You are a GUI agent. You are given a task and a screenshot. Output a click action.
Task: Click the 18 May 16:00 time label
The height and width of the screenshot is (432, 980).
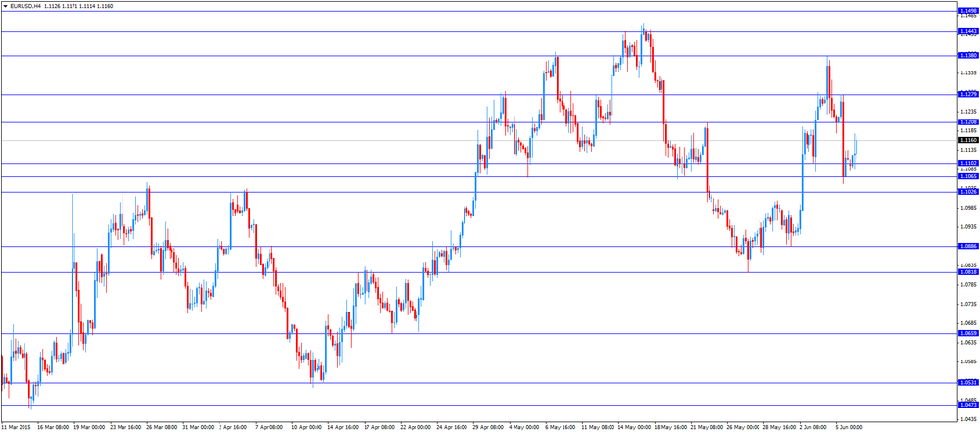click(x=669, y=428)
